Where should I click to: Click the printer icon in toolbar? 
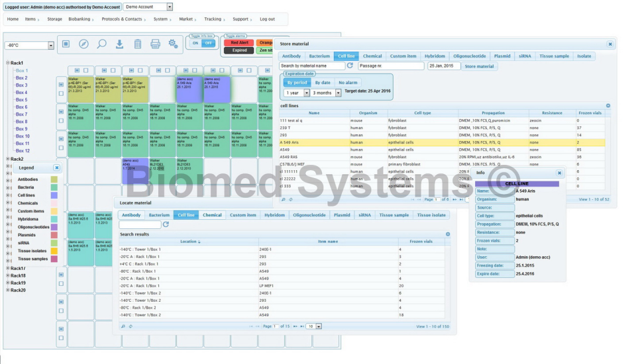pos(155,44)
